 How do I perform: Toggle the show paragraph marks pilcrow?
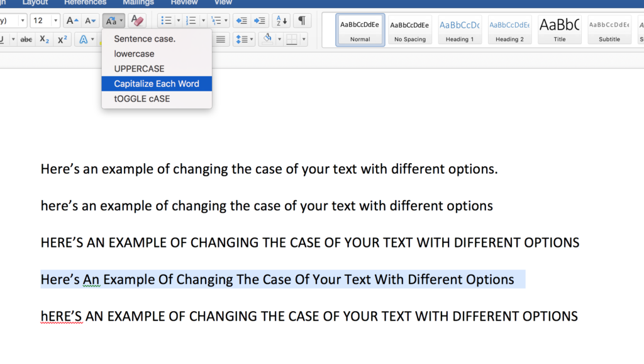click(302, 21)
